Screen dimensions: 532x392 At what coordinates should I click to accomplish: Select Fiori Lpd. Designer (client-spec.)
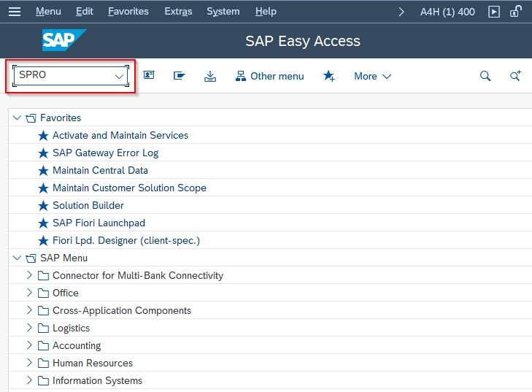point(126,241)
